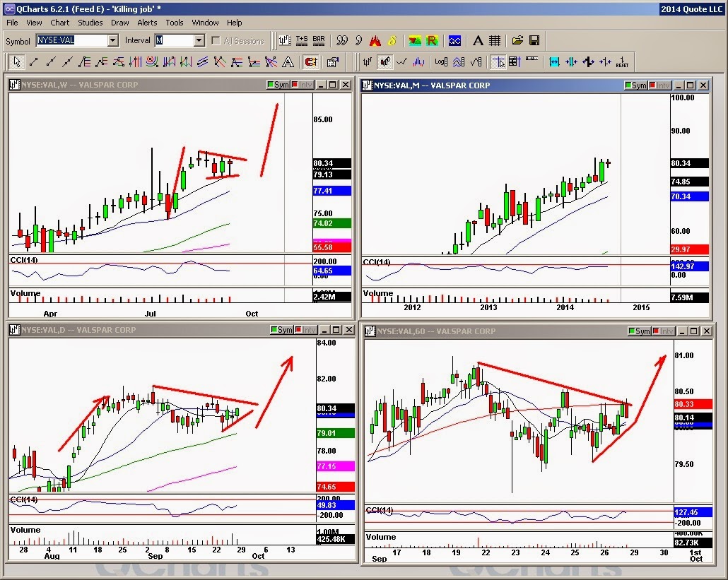Screen dimensions: 728x580
Task: Click the red R icon
Action: click(433, 41)
